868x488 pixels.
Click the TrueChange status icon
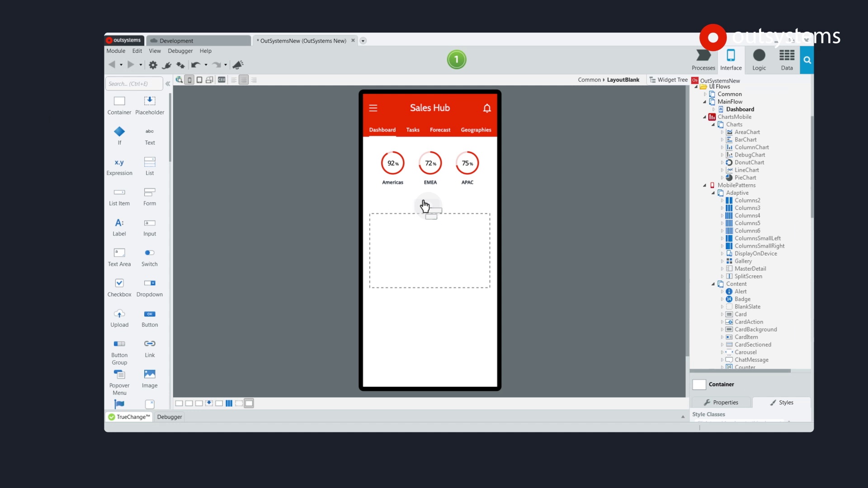pos(112,417)
